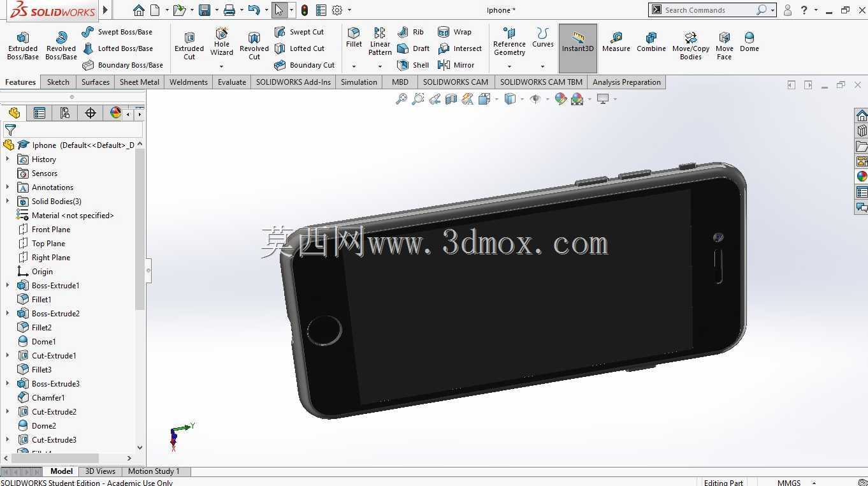Expand the Boss-Extrude1 feature
Screen dimensions: 868x486
point(8,285)
